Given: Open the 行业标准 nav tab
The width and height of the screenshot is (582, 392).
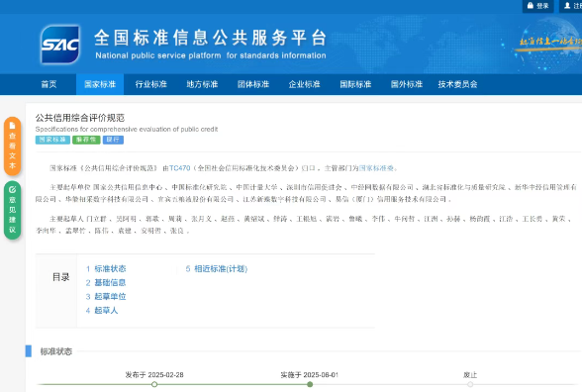Looking at the screenshot, I should click(x=150, y=84).
